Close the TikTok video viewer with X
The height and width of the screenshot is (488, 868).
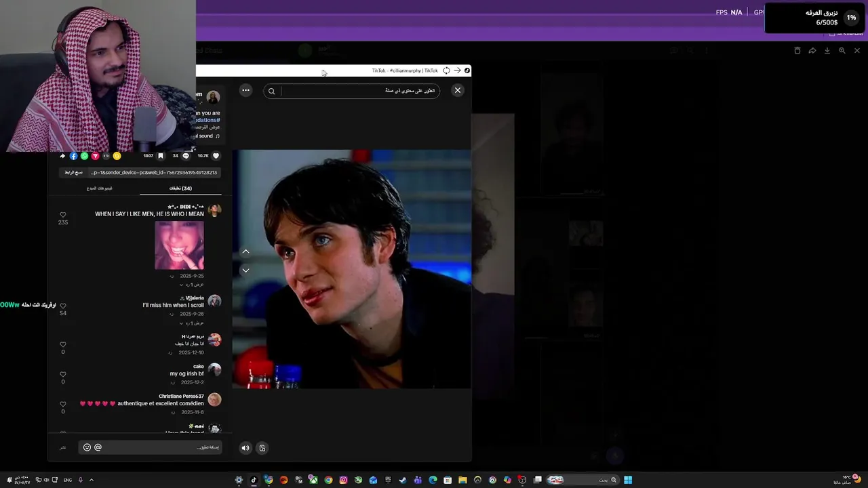point(458,90)
